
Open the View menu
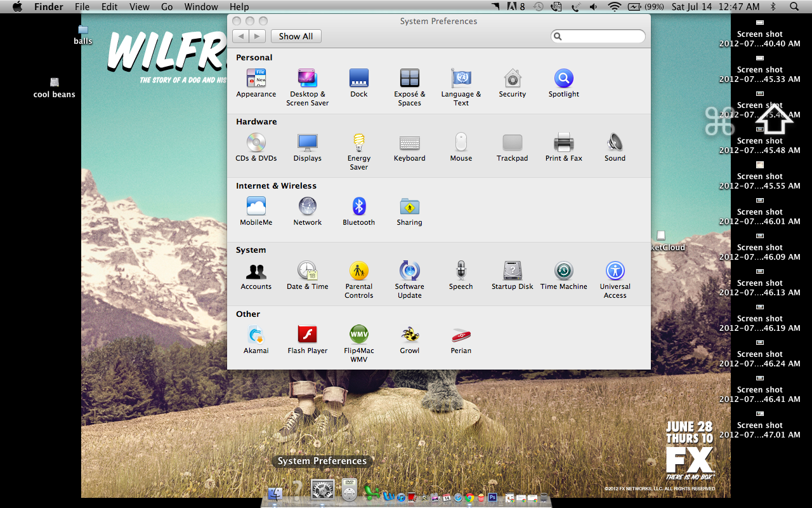[139, 7]
